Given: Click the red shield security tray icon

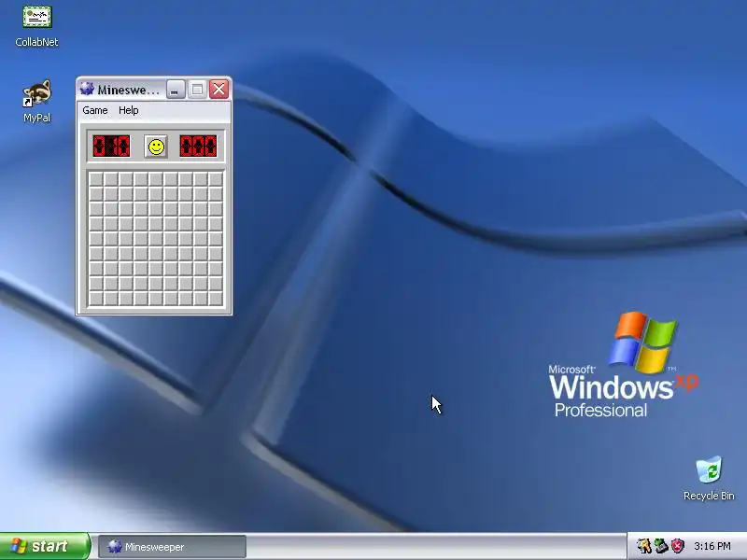Looking at the screenshot, I should coord(677,546).
